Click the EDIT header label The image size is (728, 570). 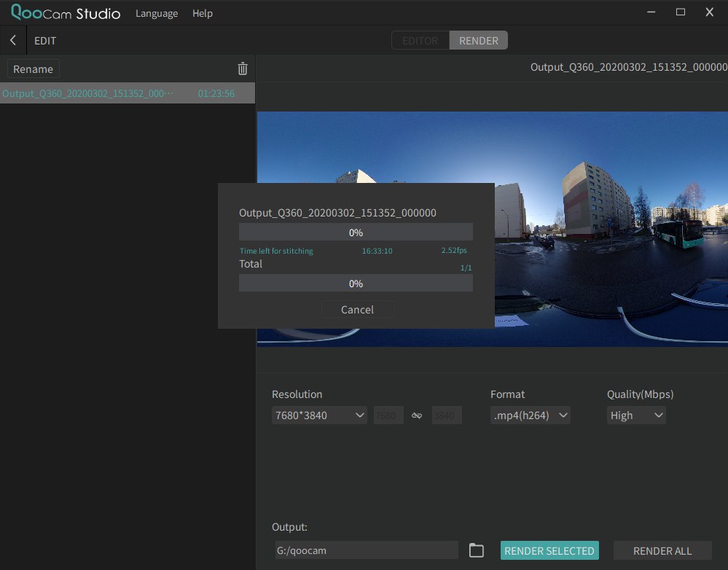tap(45, 41)
